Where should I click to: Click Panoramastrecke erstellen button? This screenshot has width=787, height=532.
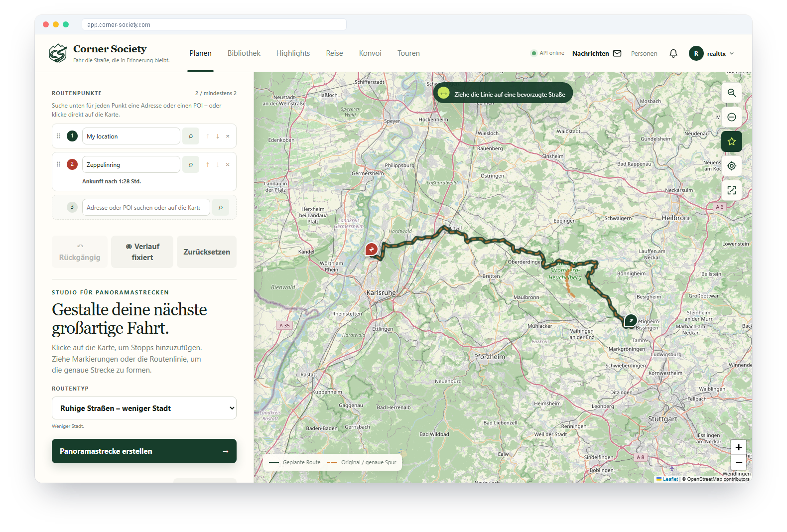click(x=144, y=451)
